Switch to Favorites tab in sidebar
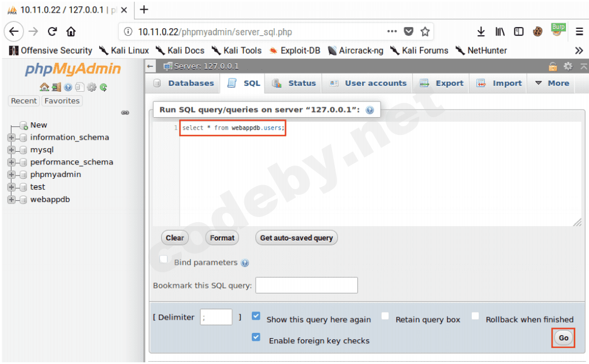The width and height of the screenshot is (589, 364). 62,100
